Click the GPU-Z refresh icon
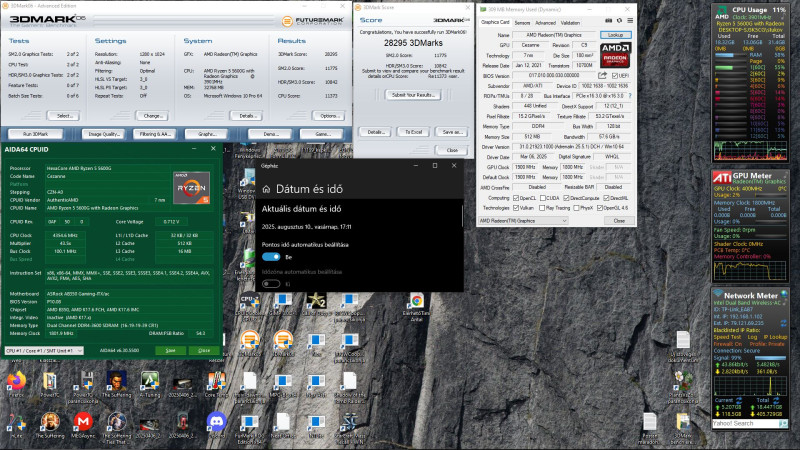Screen dimensions: 800x450 pos(619,21)
